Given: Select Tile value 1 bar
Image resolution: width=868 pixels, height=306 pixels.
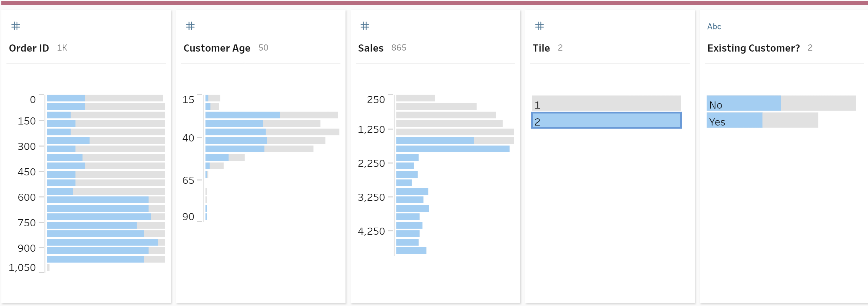Looking at the screenshot, I should [606, 103].
